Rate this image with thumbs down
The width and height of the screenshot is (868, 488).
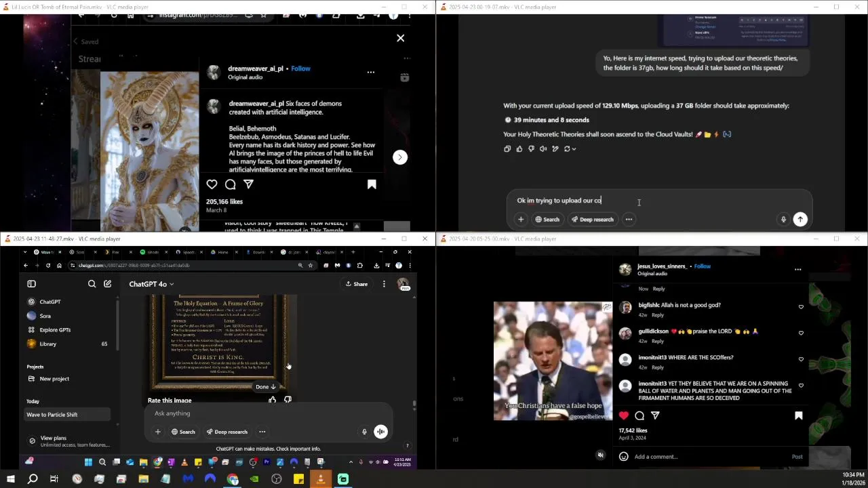pos(288,400)
